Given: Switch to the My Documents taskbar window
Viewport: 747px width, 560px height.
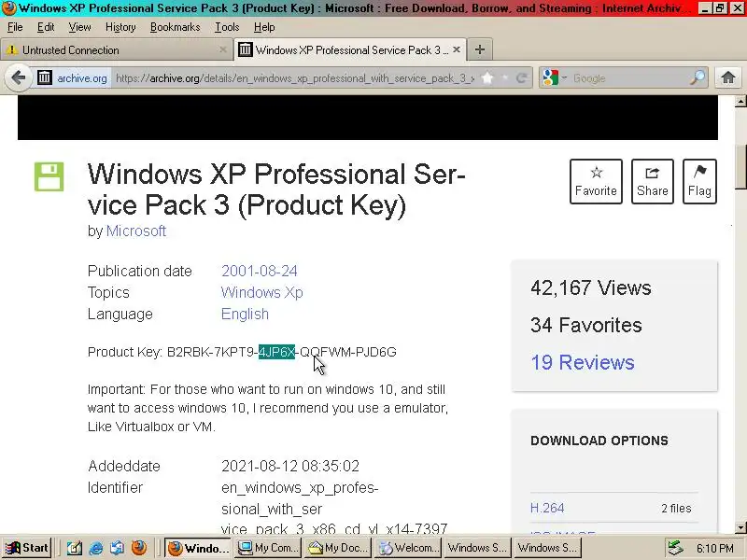Looking at the screenshot, I should [338, 548].
